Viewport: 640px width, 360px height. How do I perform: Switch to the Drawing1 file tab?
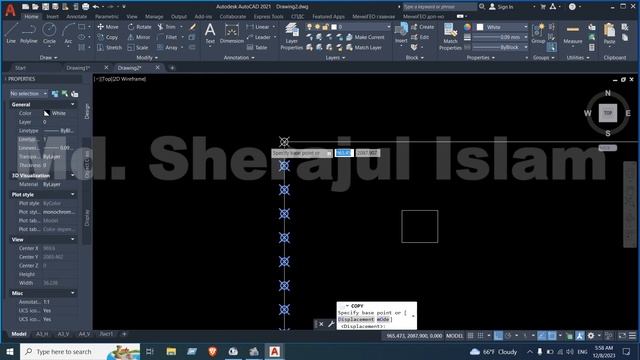(78, 68)
